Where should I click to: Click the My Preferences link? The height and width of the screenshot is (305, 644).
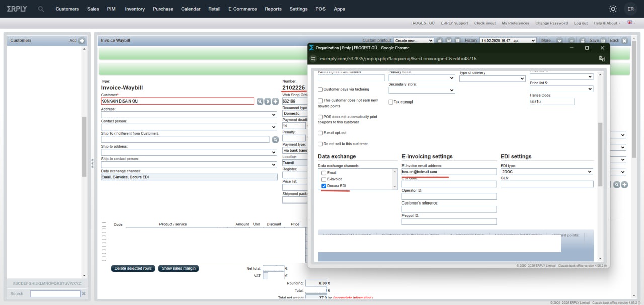coord(516,23)
